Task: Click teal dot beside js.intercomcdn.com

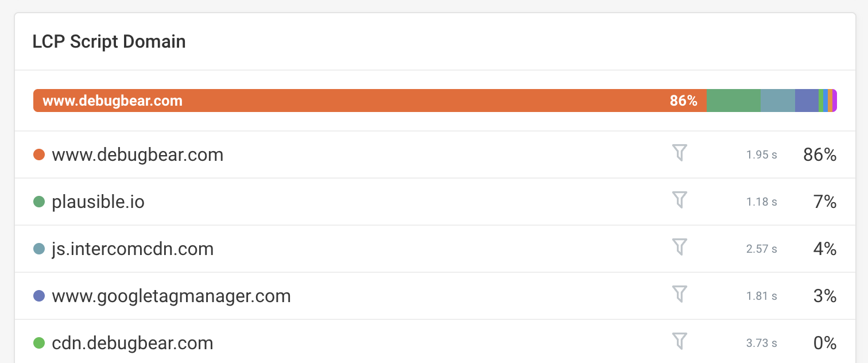Action: click(39, 249)
